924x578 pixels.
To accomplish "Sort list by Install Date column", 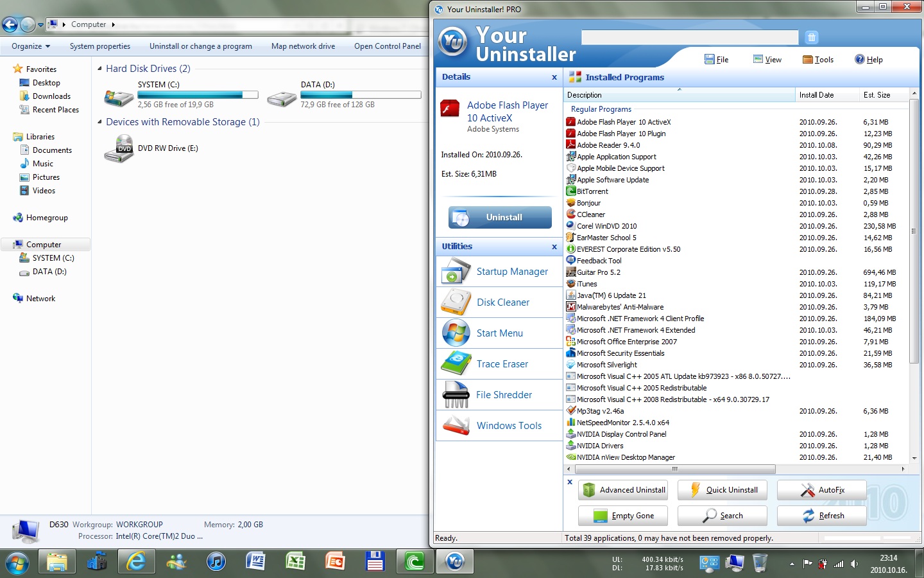I will point(827,95).
